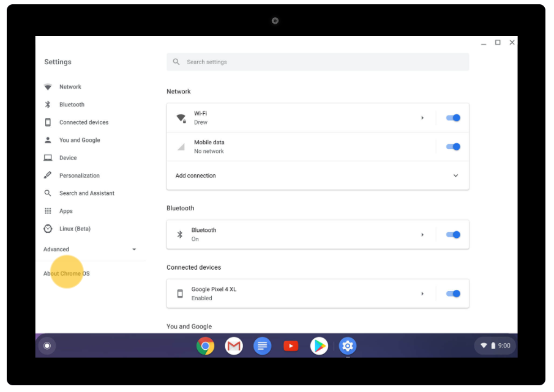554x392 pixels.
Task: Click the Connected devices phone icon
Action: [x=48, y=122]
